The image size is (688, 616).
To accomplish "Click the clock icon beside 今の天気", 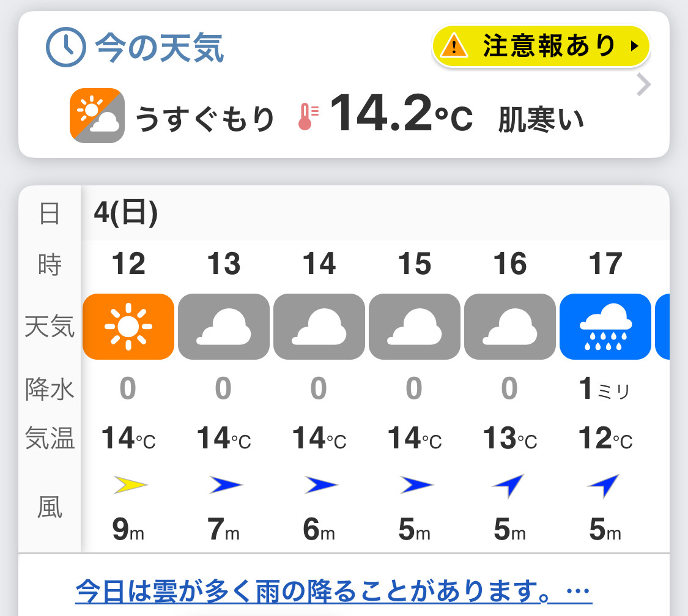I will click(66, 47).
